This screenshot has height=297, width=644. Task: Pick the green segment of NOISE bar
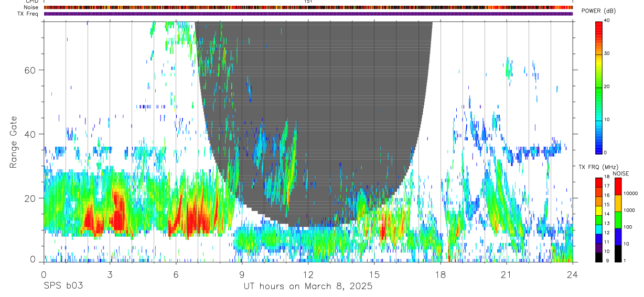(618, 220)
